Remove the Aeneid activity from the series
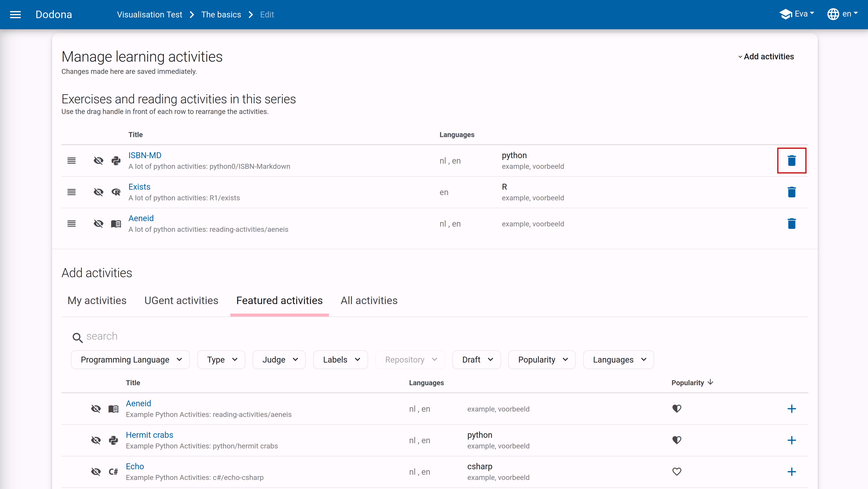 tap(791, 223)
